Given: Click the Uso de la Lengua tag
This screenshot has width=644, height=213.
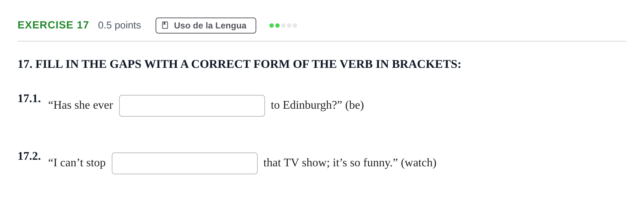Looking at the screenshot, I should point(206,26).
